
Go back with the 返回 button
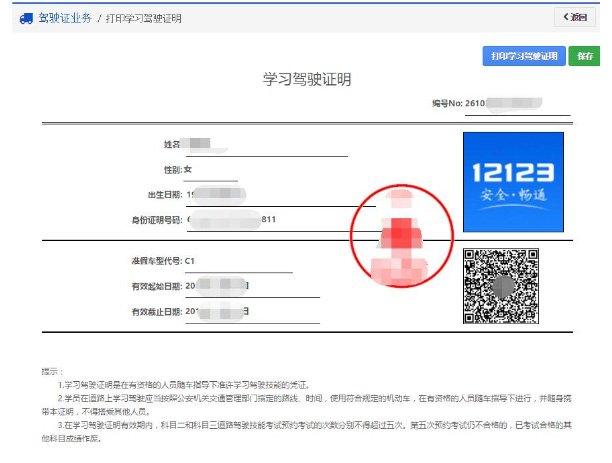point(574,18)
